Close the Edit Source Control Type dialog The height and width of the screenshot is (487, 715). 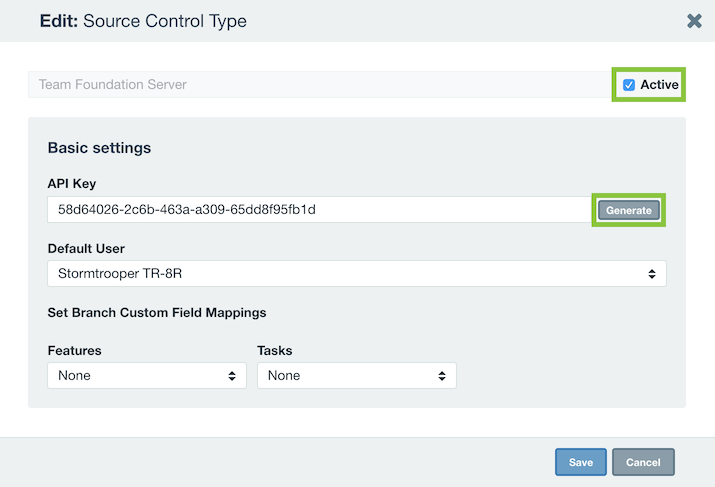(x=694, y=21)
